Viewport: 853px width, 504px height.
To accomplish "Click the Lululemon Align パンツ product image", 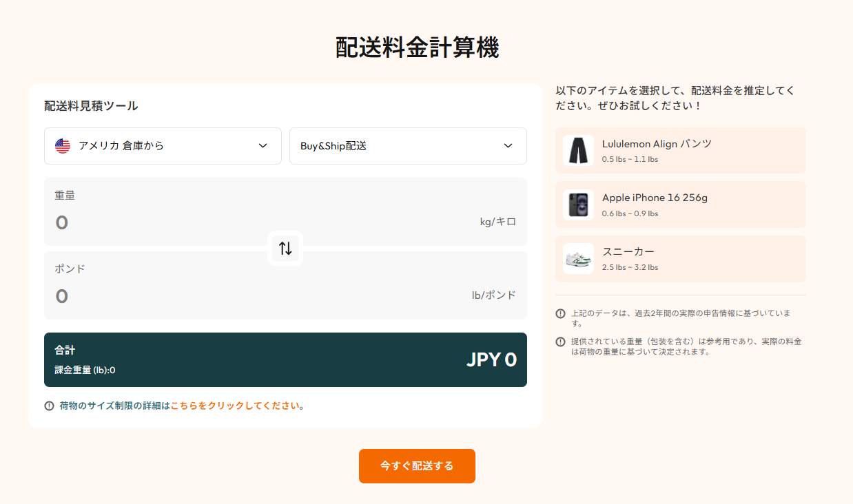I will click(578, 151).
